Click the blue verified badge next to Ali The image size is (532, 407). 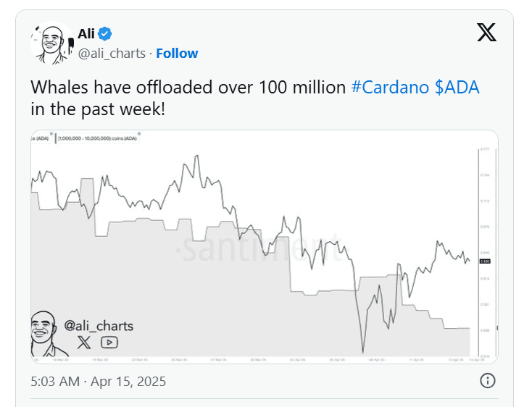pos(106,33)
